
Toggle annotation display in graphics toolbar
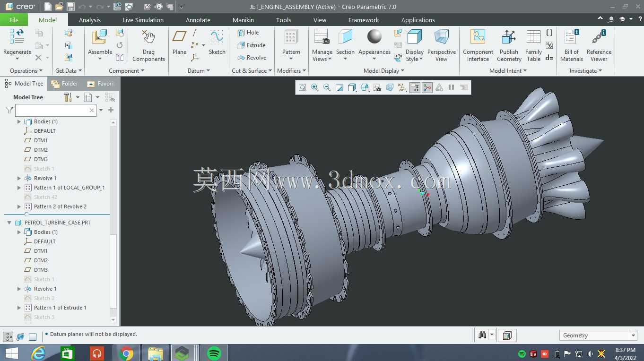[415, 87]
